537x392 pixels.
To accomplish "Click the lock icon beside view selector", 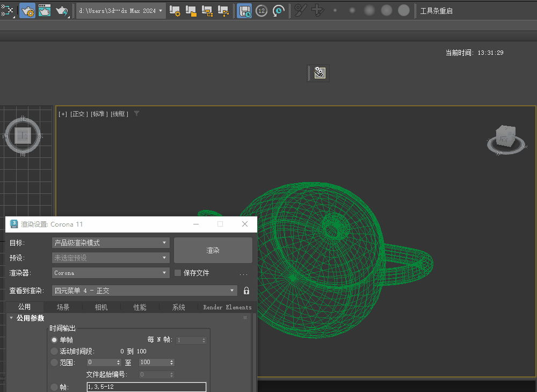I will point(246,291).
